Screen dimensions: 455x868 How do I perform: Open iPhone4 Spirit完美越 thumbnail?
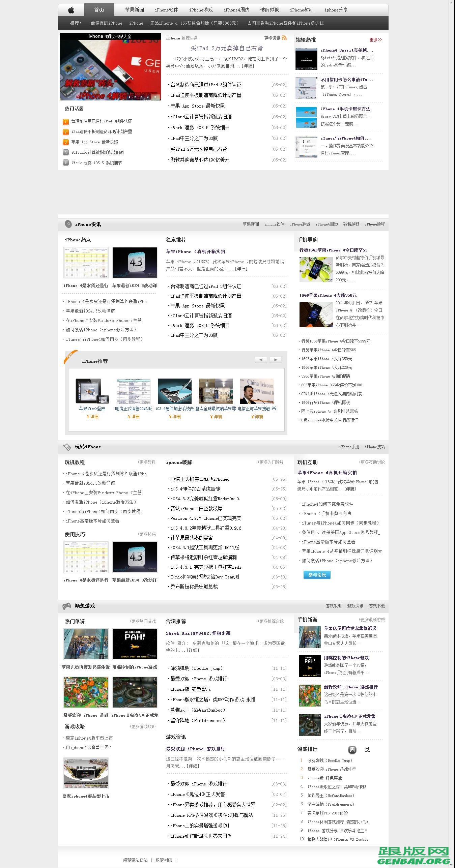coord(306,59)
